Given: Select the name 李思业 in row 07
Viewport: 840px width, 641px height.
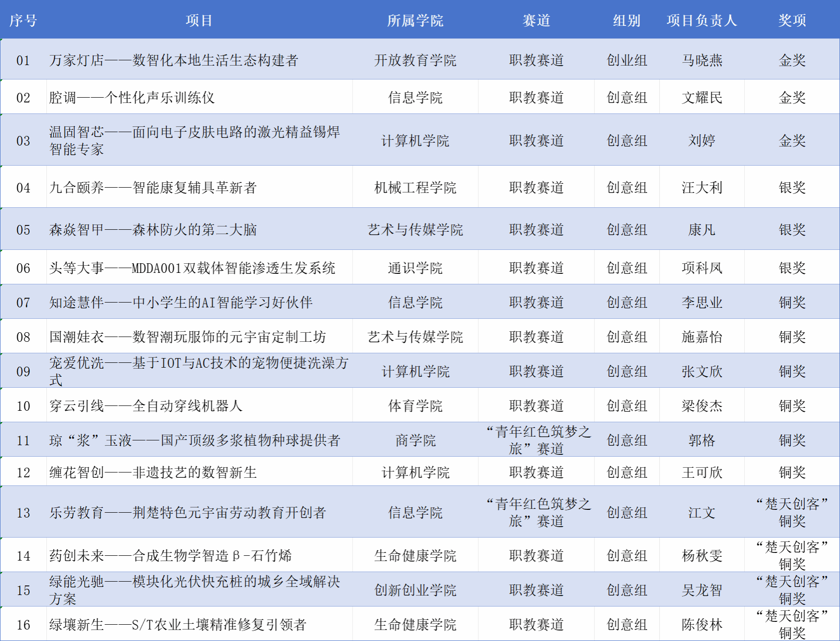Looking at the screenshot, I should pyautogui.click(x=702, y=303).
